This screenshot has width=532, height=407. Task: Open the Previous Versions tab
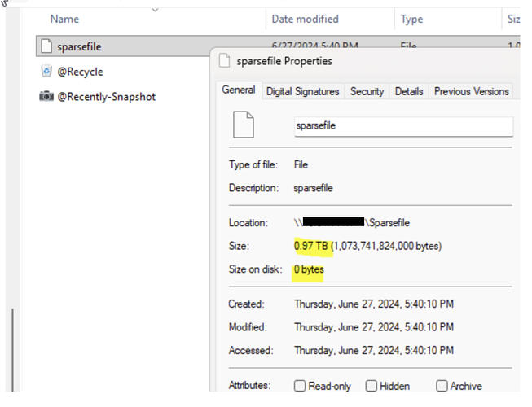pyautogui.click(x=471, y=92)
